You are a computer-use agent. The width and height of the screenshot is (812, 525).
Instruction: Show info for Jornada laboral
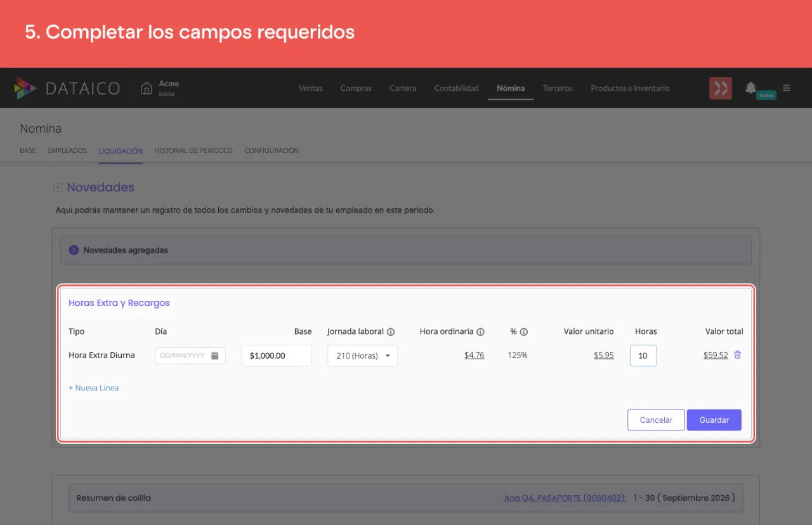[391, 331]
